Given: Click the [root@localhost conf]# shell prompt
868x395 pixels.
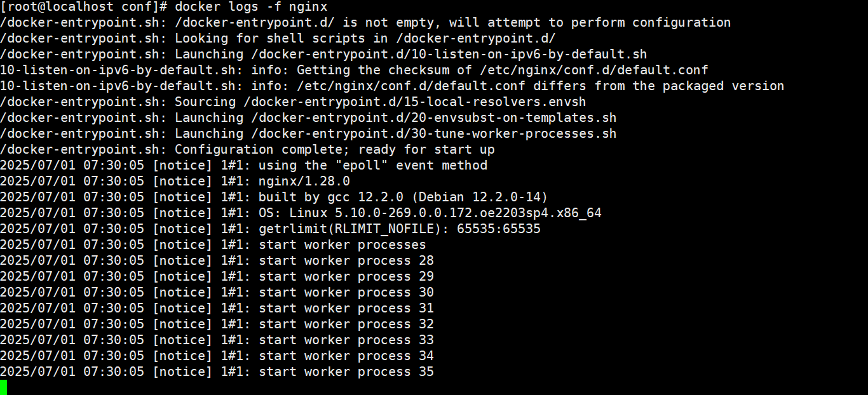Looking at the screenshot, I should pos(84,7).
